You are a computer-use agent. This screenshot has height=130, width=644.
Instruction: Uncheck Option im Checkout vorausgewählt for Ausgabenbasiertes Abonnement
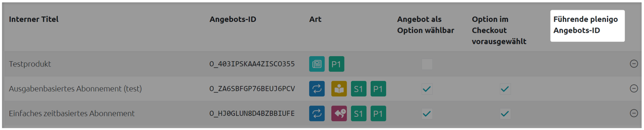(x=505, y=89)
